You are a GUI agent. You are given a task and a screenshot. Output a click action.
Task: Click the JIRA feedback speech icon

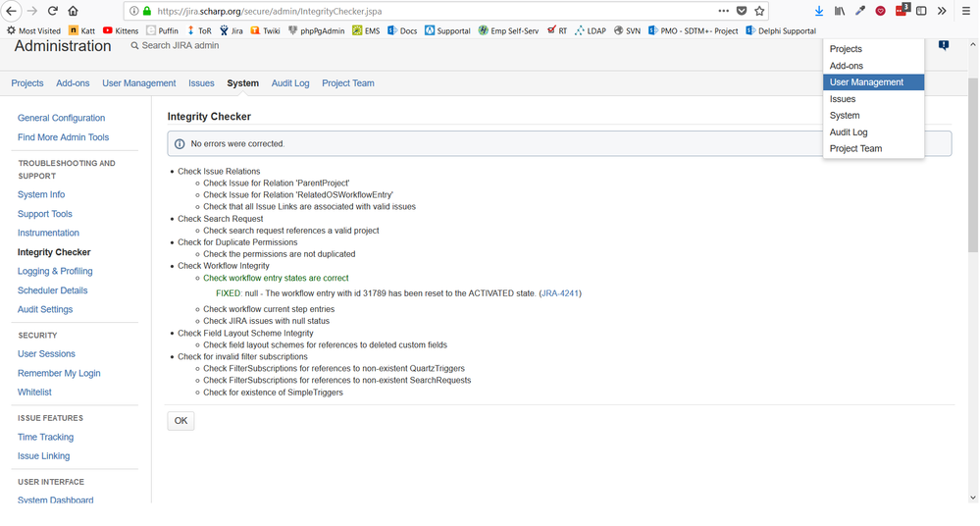coord(944,45)
